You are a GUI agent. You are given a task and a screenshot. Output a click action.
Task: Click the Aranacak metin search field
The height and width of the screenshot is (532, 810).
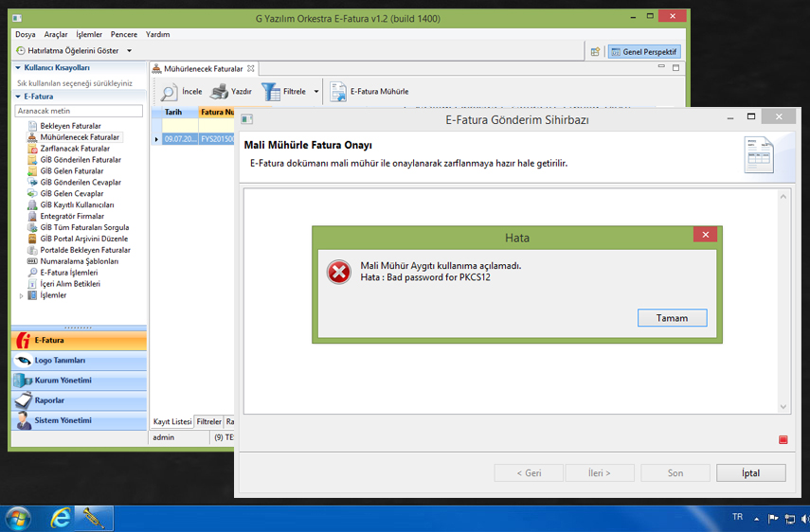(x=79, y=111)
